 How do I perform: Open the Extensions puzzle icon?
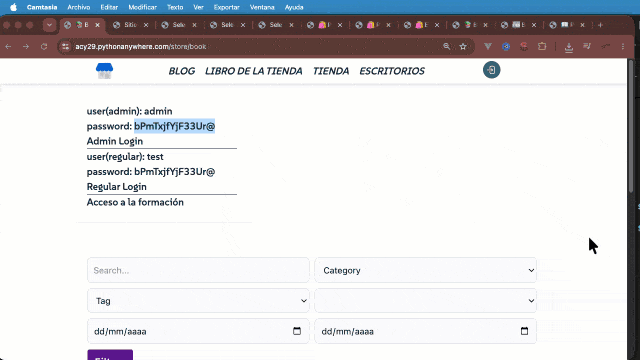click(x=542, y=47)
